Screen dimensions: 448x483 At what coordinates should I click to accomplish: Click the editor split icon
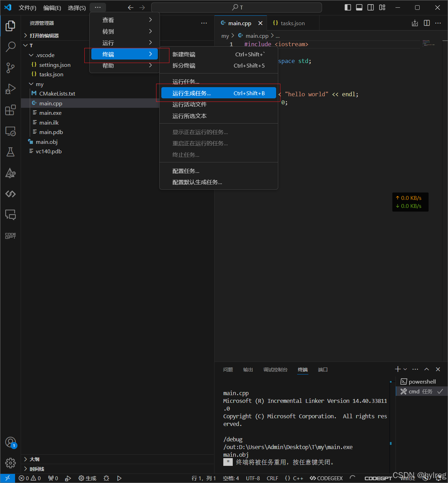click(427, 23)
